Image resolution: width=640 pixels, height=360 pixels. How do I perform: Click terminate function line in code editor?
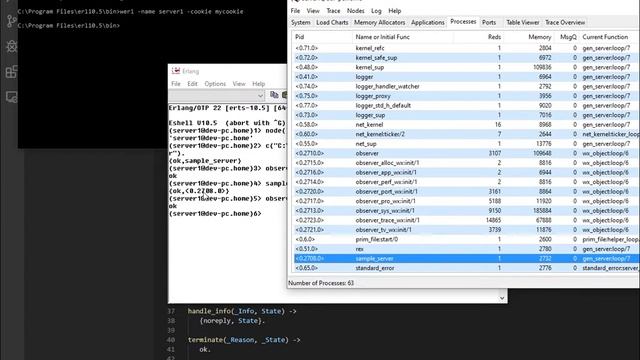[x=244, y=340]
